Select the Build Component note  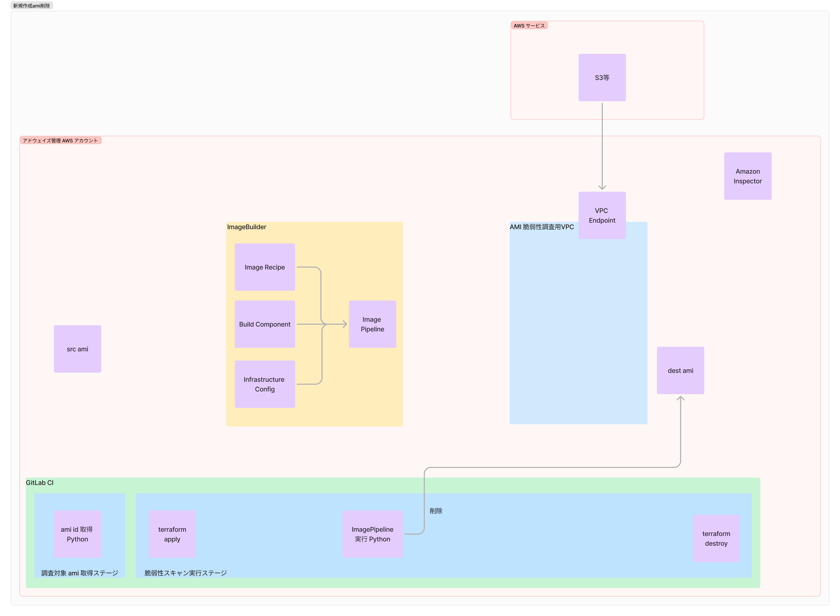click(265, 324)
